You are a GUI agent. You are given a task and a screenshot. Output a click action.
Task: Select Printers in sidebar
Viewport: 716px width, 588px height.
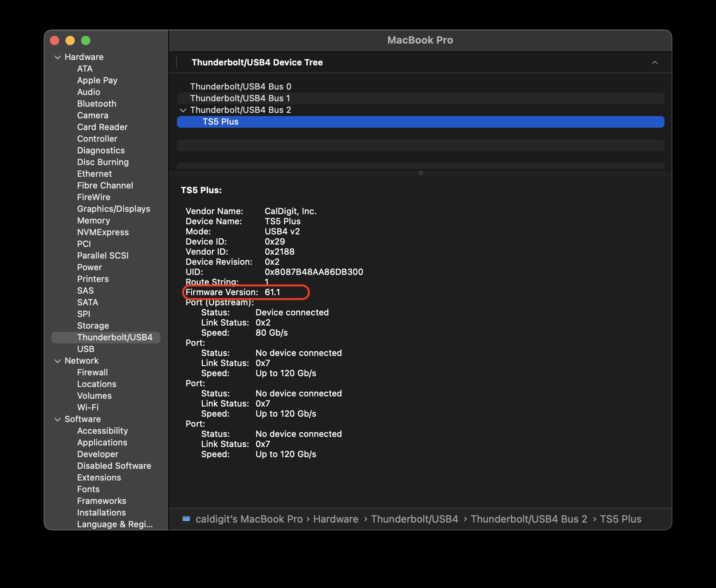[x=93, y=279]
